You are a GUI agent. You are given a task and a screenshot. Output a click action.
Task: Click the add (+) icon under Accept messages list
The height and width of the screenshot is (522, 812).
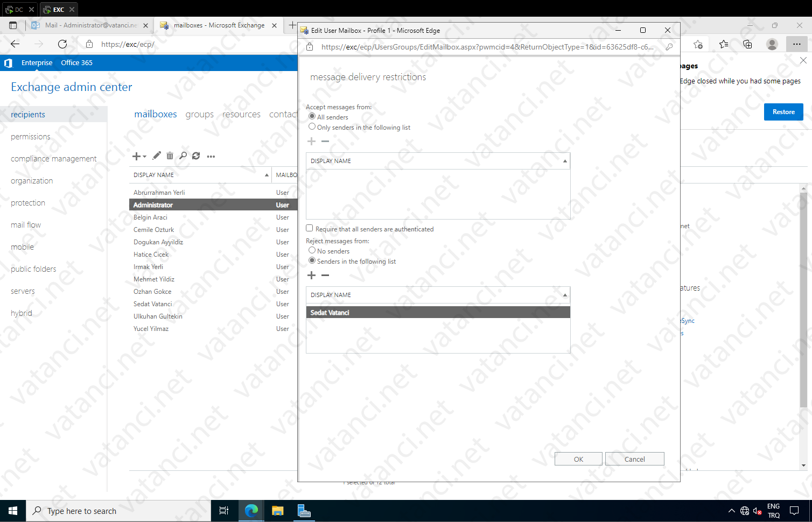(x=311, y=141)
